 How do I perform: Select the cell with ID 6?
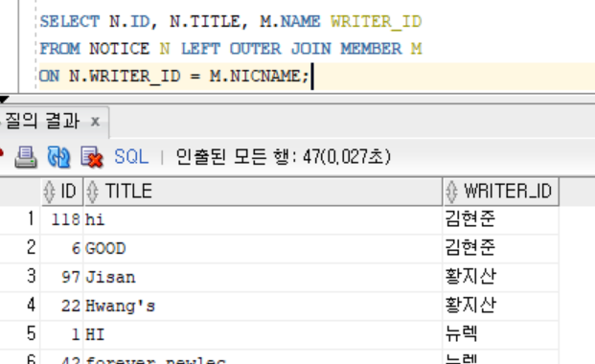click(62, 249)
